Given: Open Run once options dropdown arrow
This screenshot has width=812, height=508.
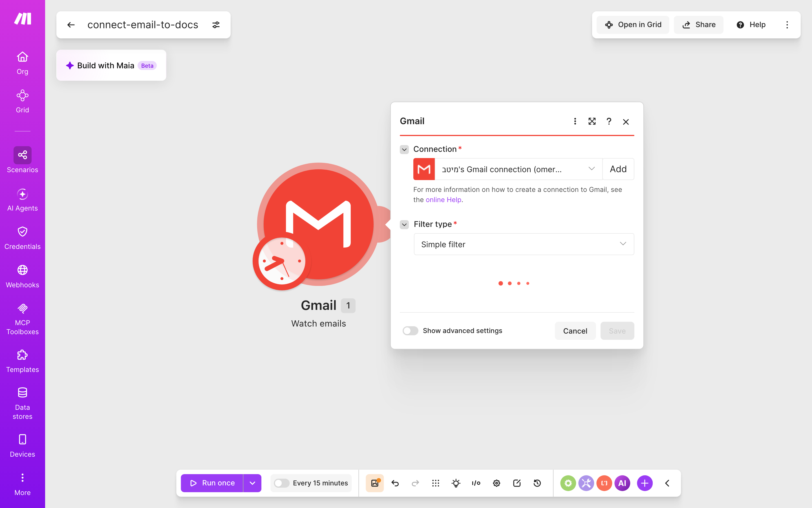Looking at the screenshot, I should coord(252,483).
